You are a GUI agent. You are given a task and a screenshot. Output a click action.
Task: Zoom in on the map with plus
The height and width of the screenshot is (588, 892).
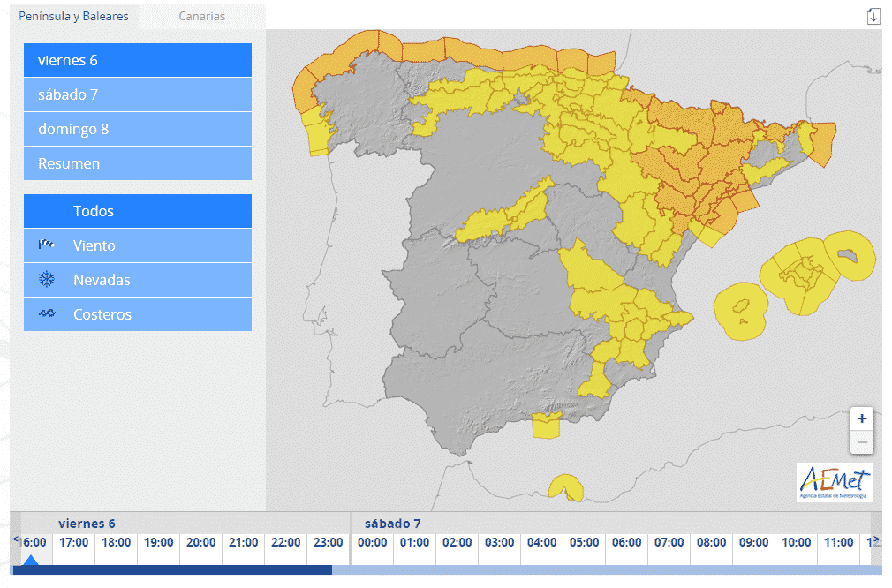(862, 418)
